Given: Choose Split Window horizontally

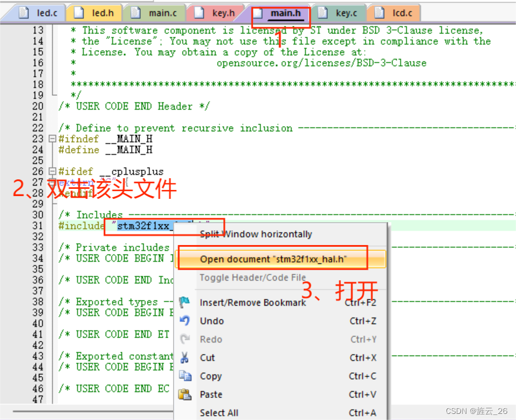Looking at the screenshot, I should [255, 234].
